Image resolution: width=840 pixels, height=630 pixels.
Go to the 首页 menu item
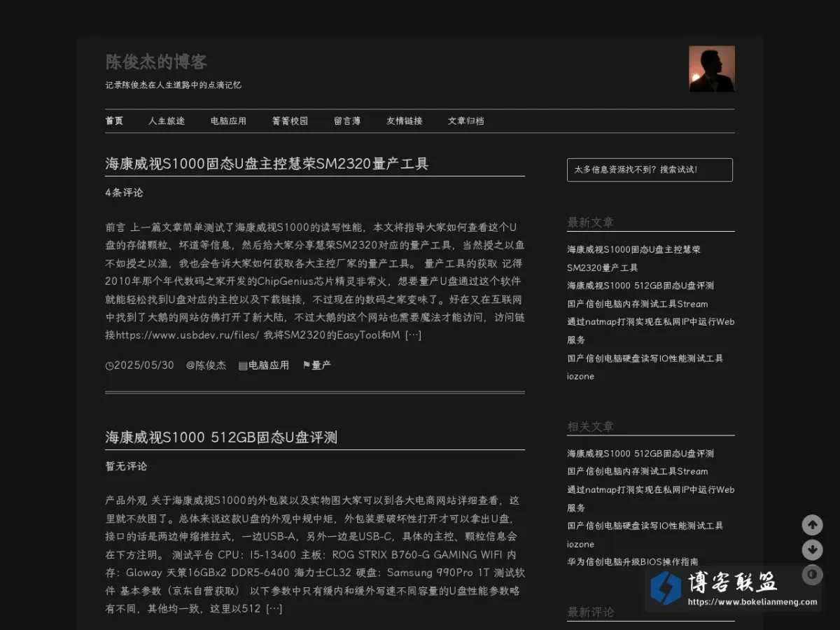[114, 121]
